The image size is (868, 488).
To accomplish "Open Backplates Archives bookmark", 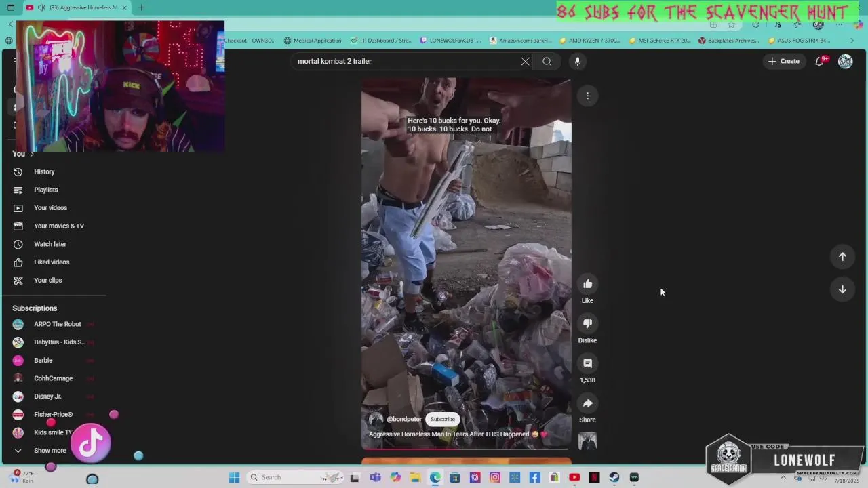I will (x=729, y=41).
